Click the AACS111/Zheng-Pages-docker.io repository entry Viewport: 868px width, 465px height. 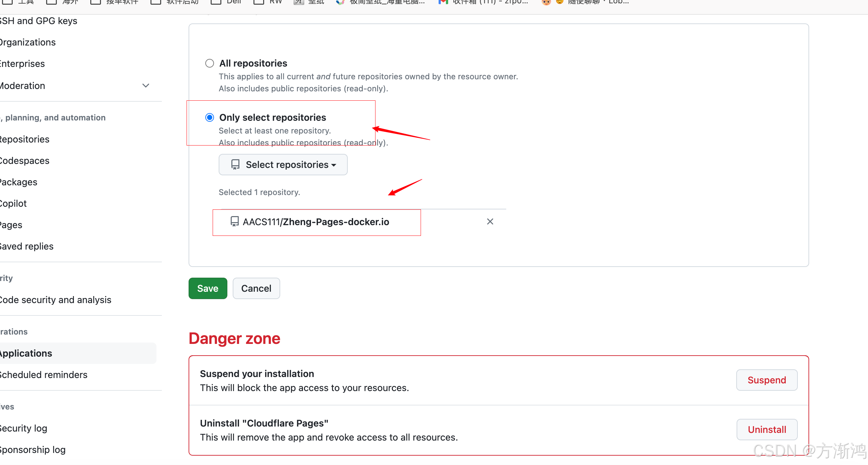[316, 222]
